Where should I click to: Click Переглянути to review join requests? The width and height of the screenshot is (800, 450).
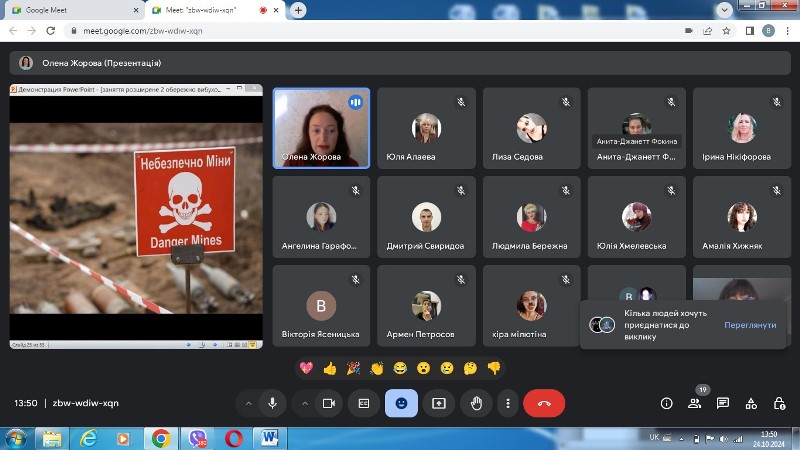750,325
